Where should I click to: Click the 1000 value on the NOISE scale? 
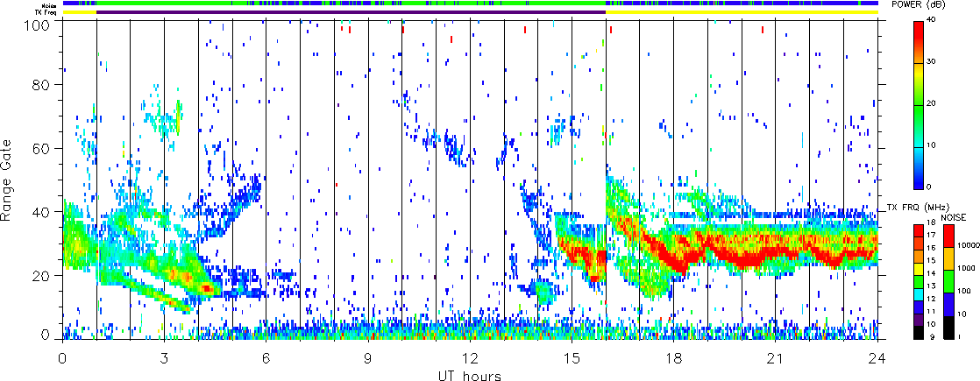coord(966,269)
